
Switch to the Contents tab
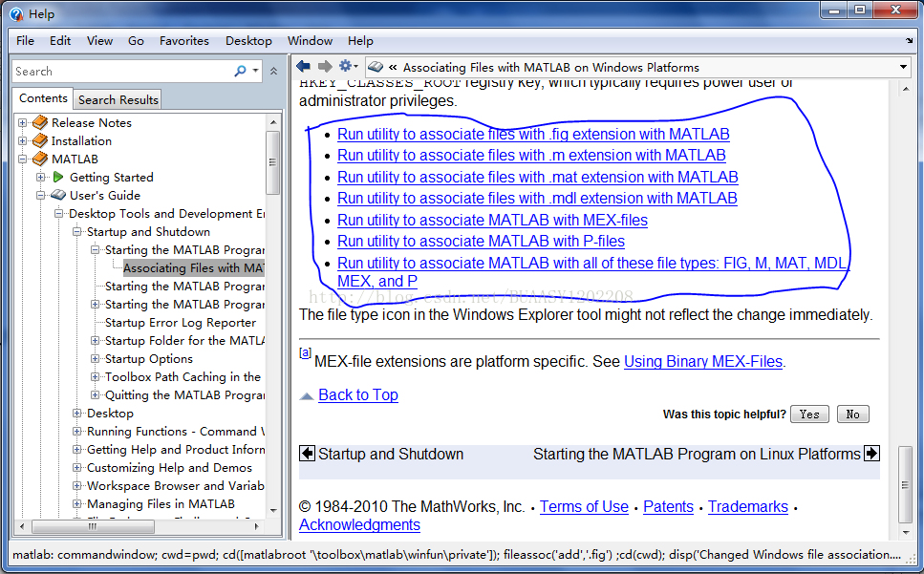tap(43, 98)
